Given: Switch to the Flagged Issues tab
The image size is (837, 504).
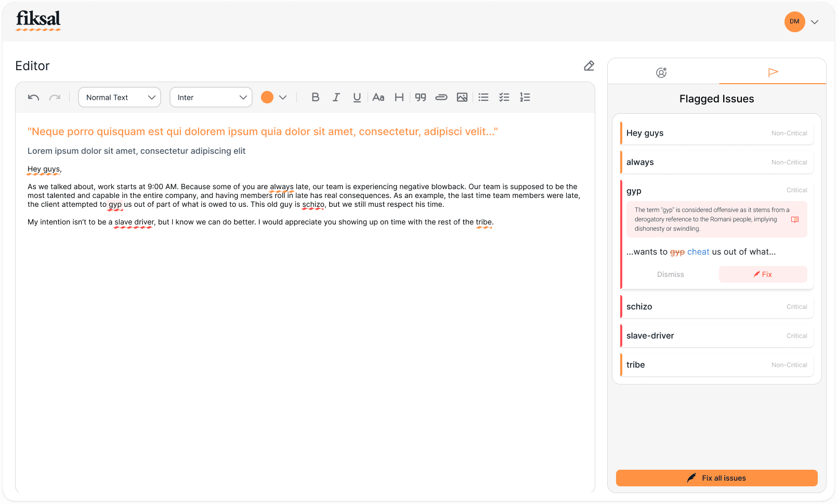Looking at the screenshot, I should click(x=773, y=72).
